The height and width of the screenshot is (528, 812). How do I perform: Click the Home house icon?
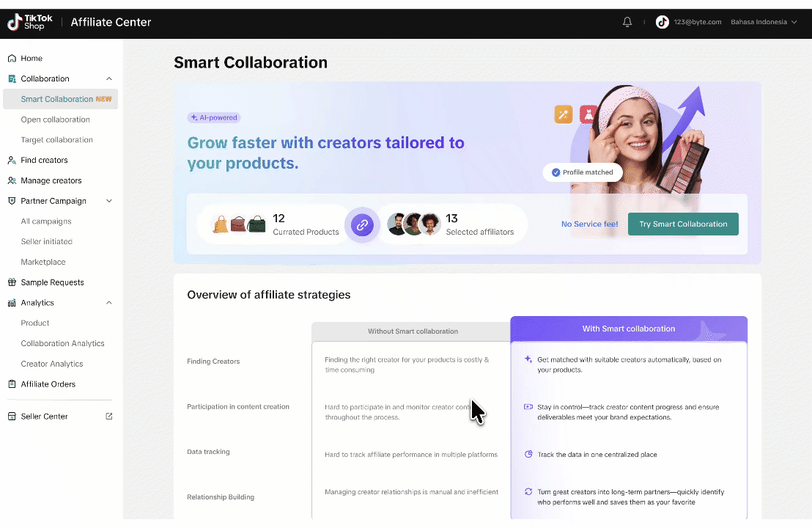coord(12,59)
